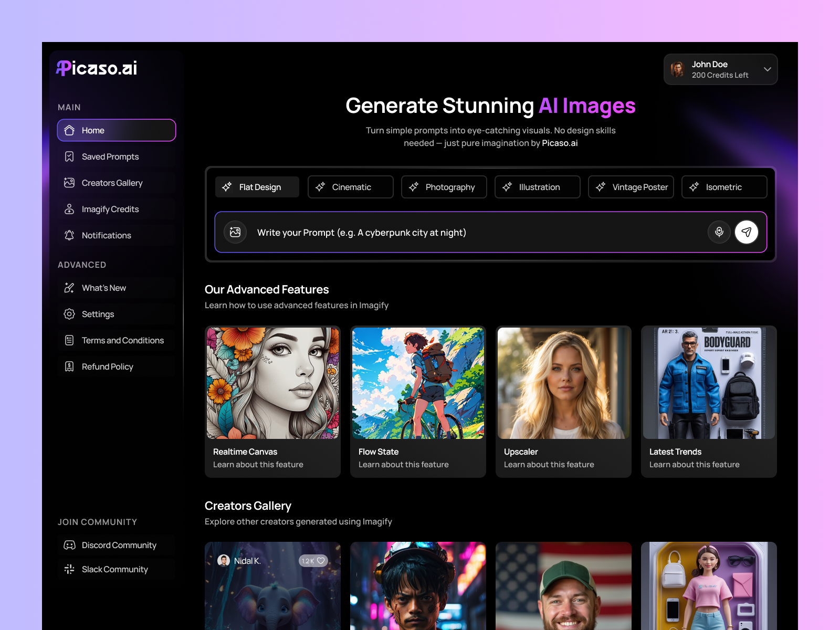The height and width of the screenshot is (630, 840).
Task: Choose the Illustration style selector
Action: (537, 187)
